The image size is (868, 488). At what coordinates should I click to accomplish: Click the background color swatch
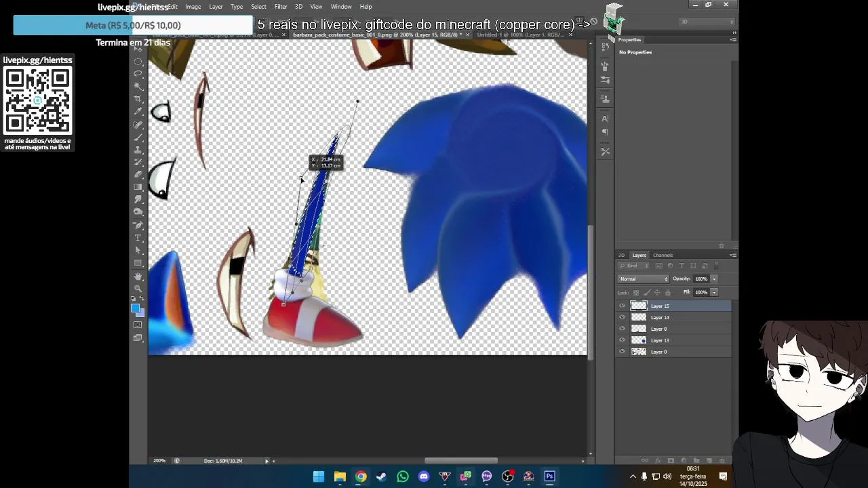click(x=141, y=313)
